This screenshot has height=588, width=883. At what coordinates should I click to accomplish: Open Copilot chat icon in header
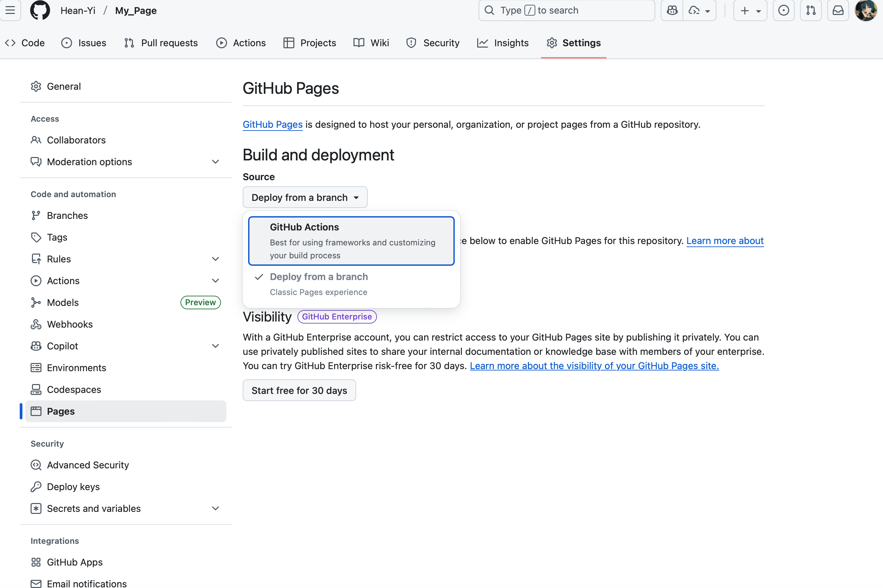(x=672, y=10)
